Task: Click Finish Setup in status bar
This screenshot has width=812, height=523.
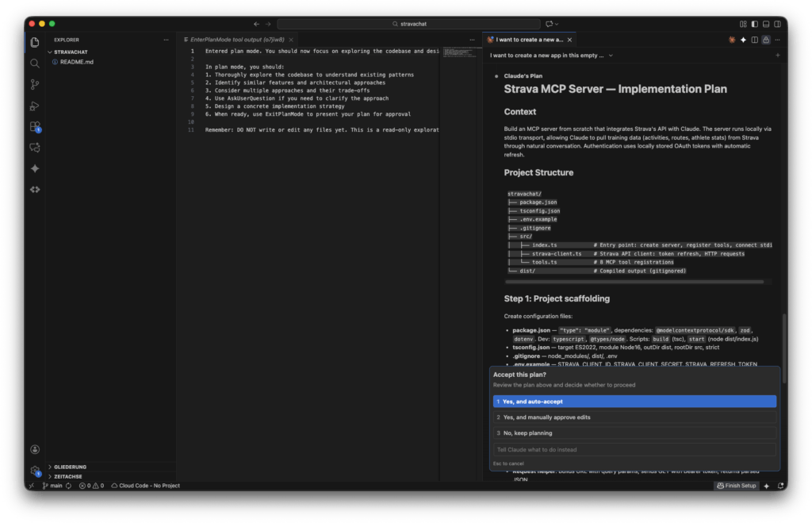Action: click(737, 486)
